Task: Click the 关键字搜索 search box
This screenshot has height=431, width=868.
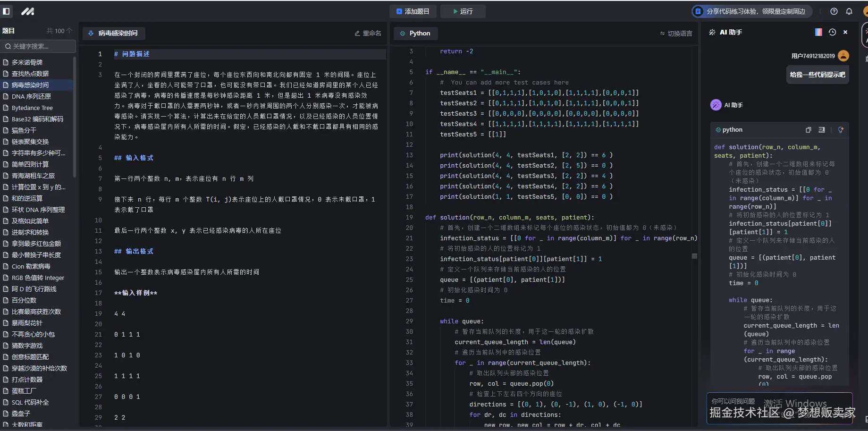Action: [38, 46]
